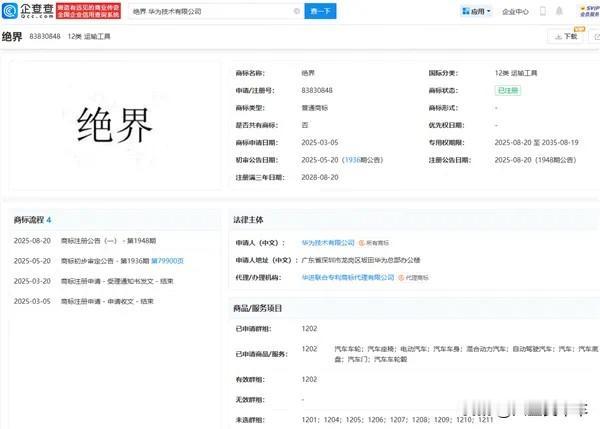Select the 2025-08-20 商标注册公告 process row
Viewport: 600px width, 429px height.
point(85,241)
